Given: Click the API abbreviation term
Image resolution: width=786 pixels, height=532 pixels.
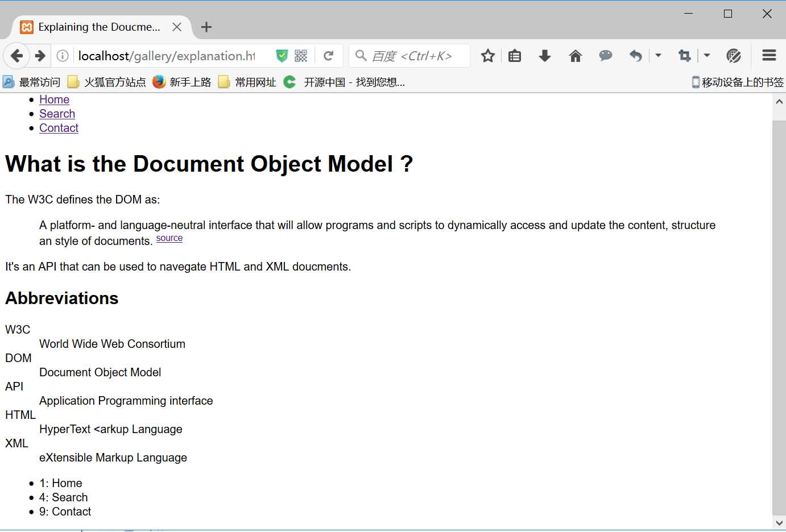Looking at the screenshot, I should pos(14,386).
